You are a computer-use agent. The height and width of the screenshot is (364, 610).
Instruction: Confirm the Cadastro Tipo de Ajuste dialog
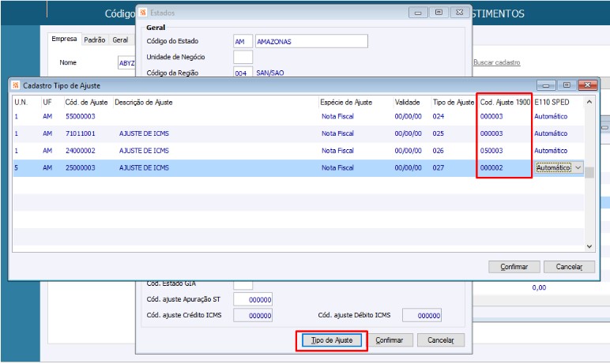point(514,267)
